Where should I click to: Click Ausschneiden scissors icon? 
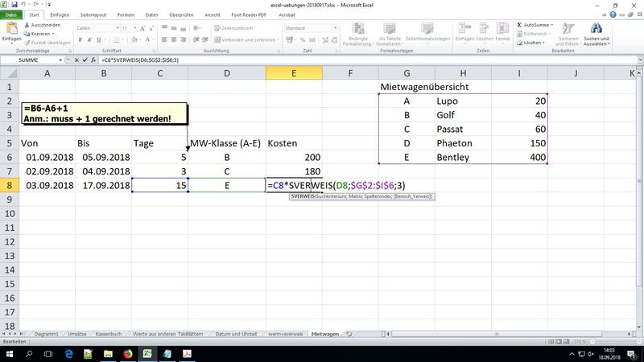[x=27, y=25]
